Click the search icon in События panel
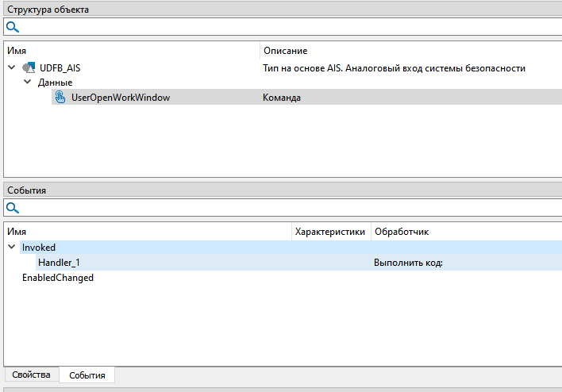The width and height of the screenshot is (562, 392). pyautogui.click(x=13, y=208)
